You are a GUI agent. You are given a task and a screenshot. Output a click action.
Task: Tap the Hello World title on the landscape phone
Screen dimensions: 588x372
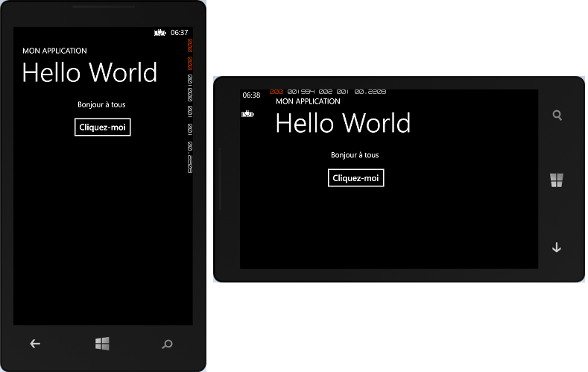click(343, 123)
